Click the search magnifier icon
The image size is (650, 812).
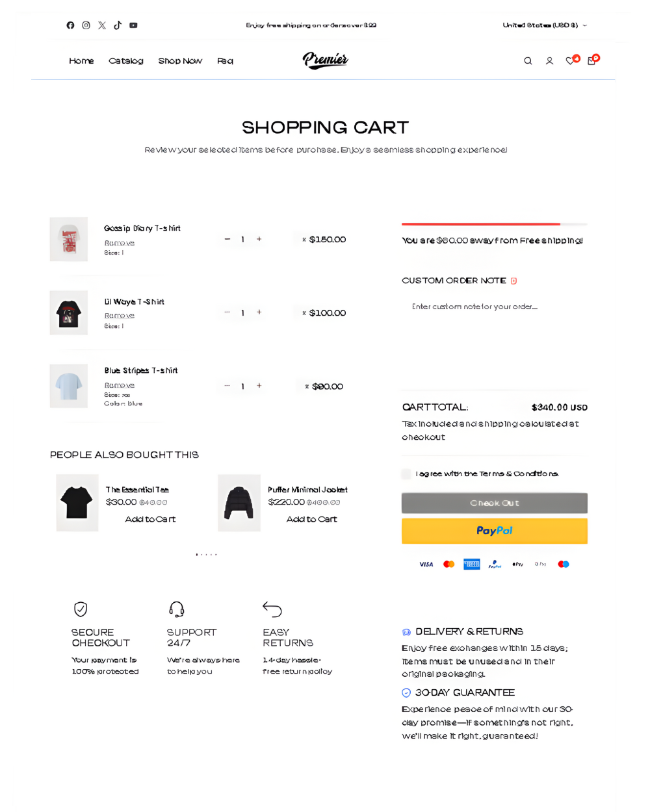[528, 61]
